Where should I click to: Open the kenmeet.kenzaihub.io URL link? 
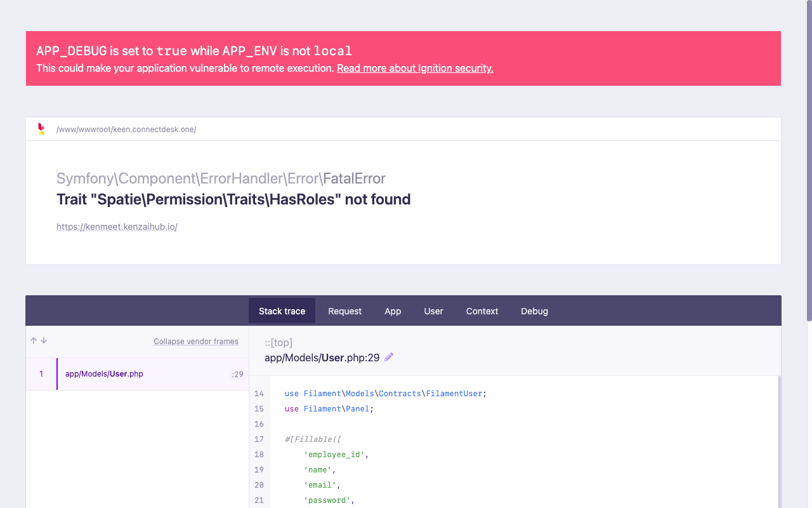point(117,227)
